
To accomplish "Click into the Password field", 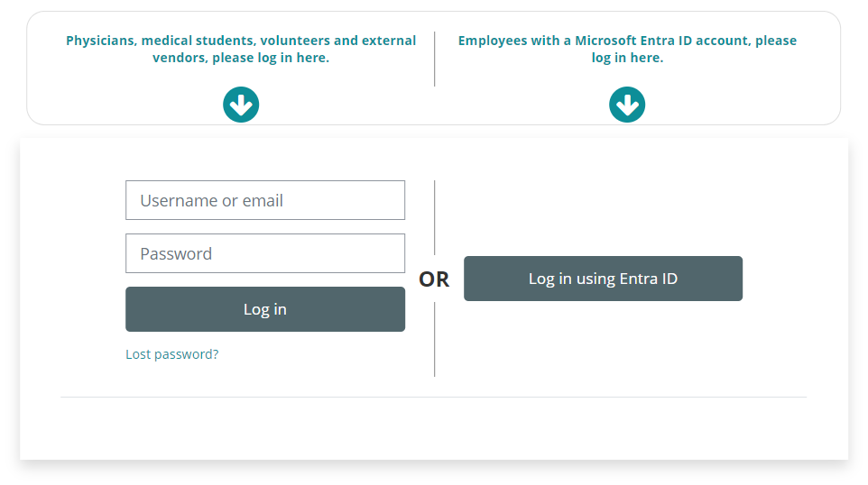I will 265,253.
